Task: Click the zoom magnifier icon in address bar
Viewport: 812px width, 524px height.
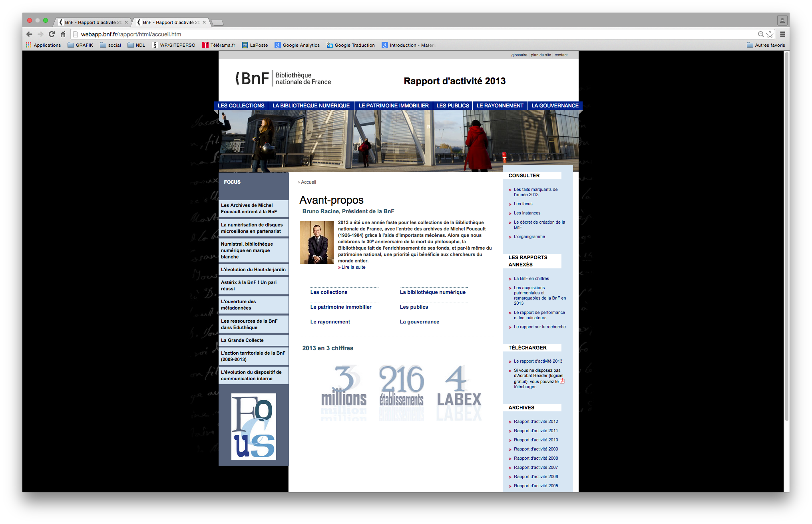Action: click(761, 34)
